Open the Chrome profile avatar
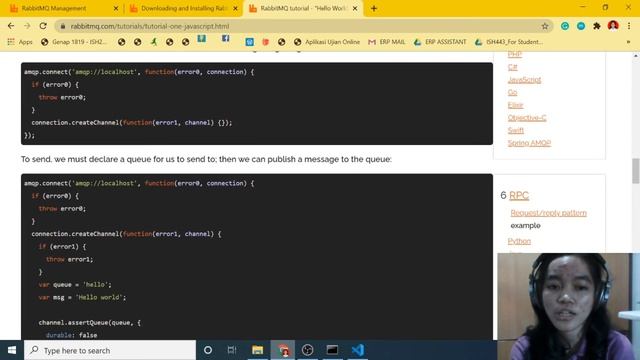The width and height of the screenshot is (640, 360). click(613, 26)
